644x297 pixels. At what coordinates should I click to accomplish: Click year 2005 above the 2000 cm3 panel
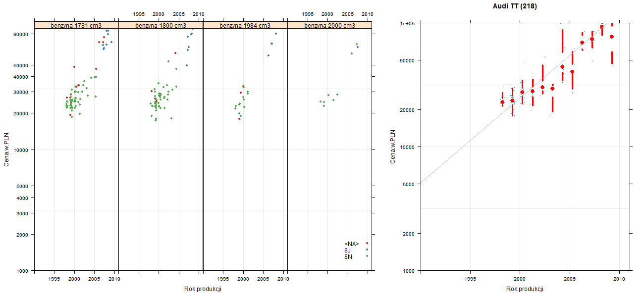[348, 14]
